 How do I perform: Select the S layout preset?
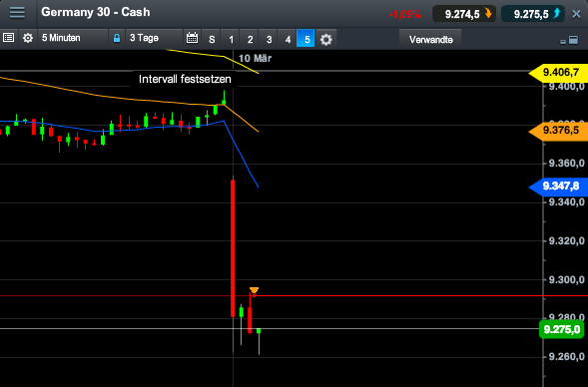tap(212, 39)
